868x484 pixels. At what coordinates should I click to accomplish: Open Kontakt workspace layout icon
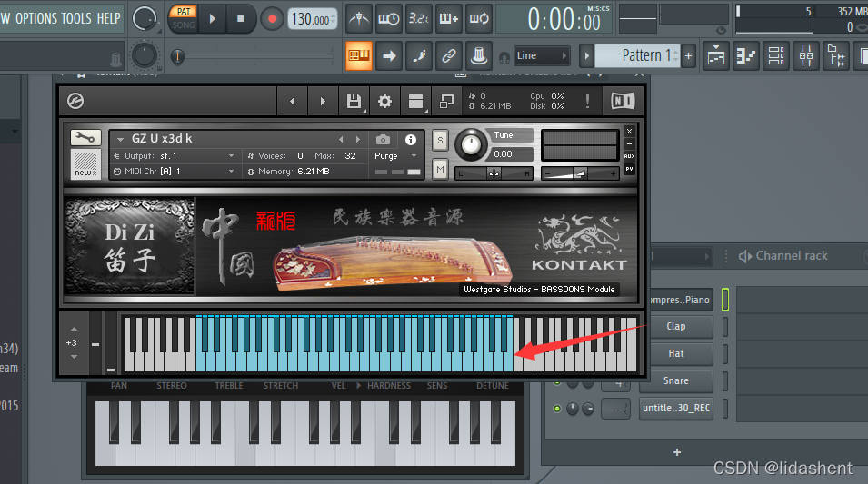[415, 101]
